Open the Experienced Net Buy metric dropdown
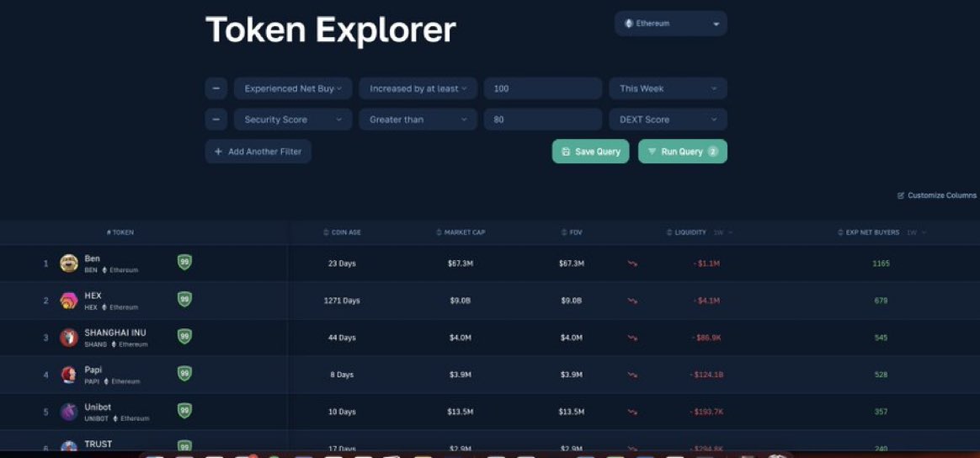Screen dimensions: 980x458 293,88
